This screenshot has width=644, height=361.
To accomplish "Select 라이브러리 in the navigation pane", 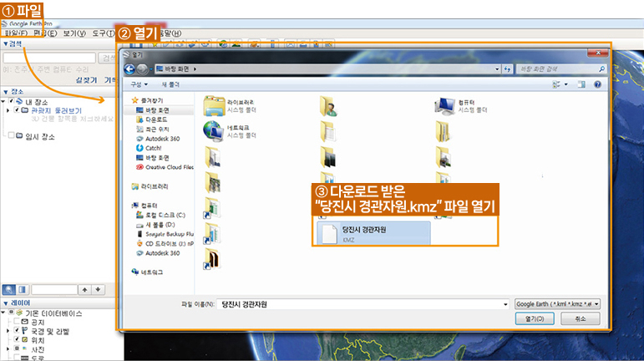I will pyautogui.click(x=150, y=186).
